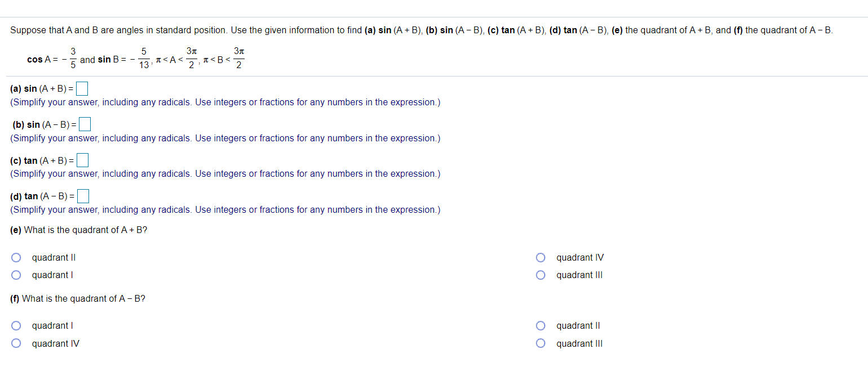The width and height of the screenshot is (868, 367).
Task: Click the quadrant III label under part (f)
Action: (x=579, y=343)
